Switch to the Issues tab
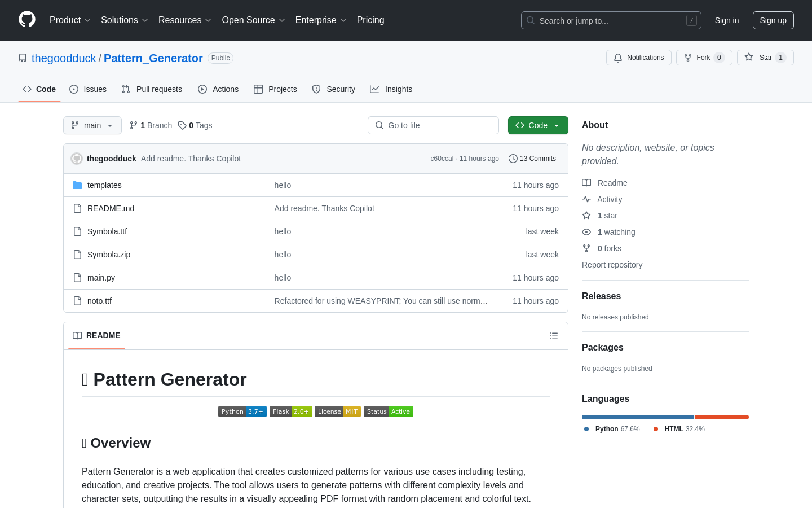 pyautogui.click(x=88, y=89)
